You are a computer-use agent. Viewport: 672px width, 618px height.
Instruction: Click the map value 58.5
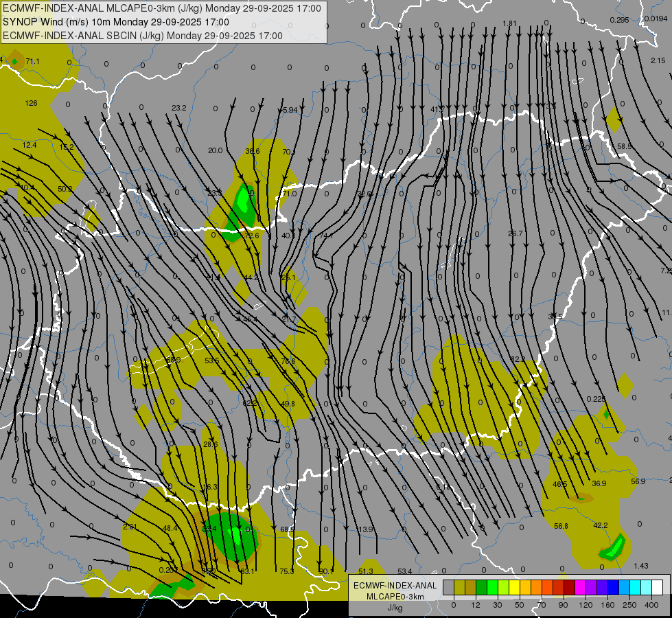tap(625, 146)
